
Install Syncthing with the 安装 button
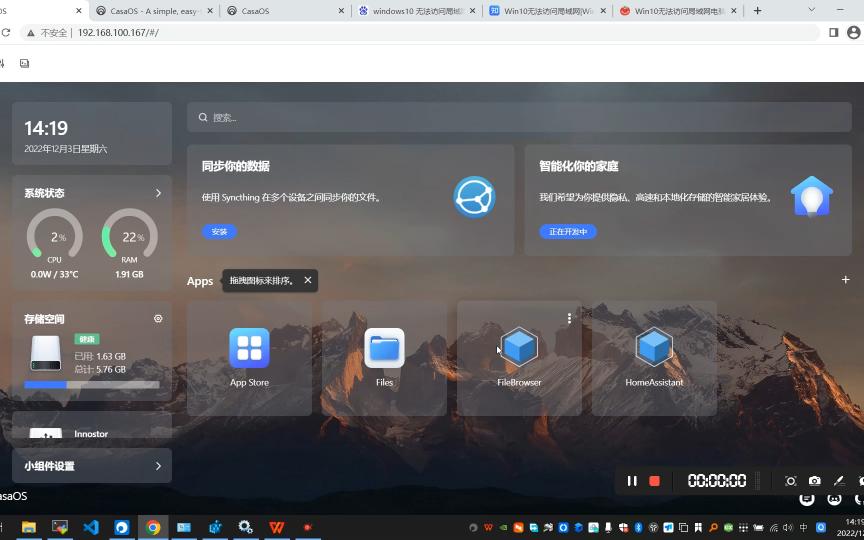click(x=219, y=232)
